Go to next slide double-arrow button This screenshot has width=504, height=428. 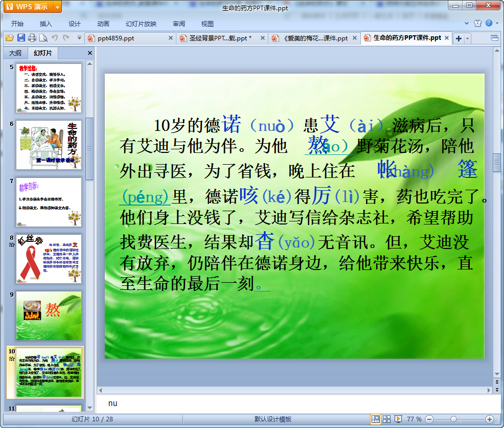[x=497, y=390]
